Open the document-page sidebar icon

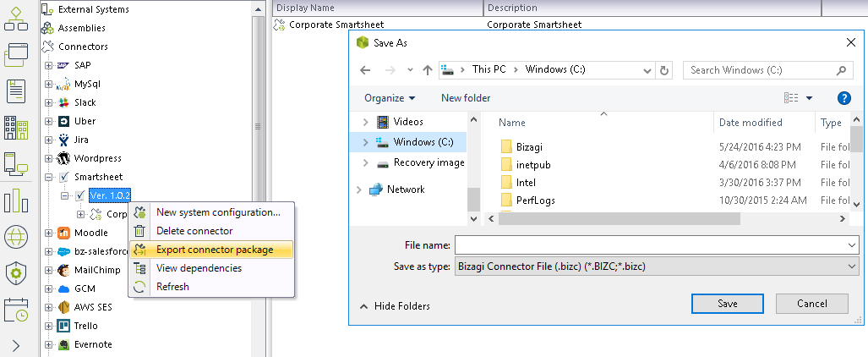pyautogui.click(x=16, y=91)
